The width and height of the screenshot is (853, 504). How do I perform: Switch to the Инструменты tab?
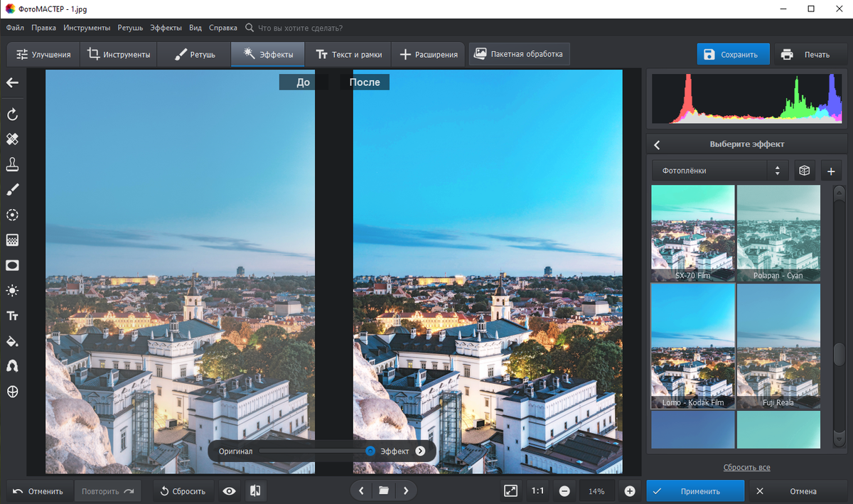(x=118, y=55)
